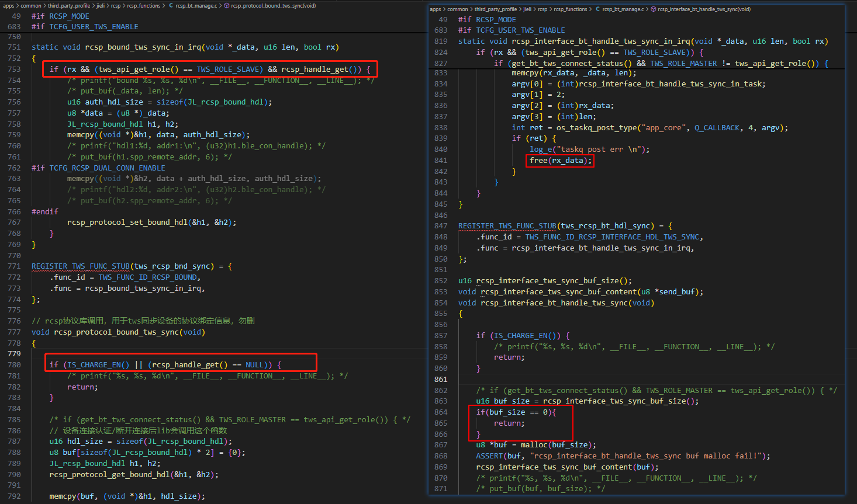Click the apps breadcrumb in the right pane
Image resolution: width=857 pixels, height=504 pixels.
tap(436, 9)
